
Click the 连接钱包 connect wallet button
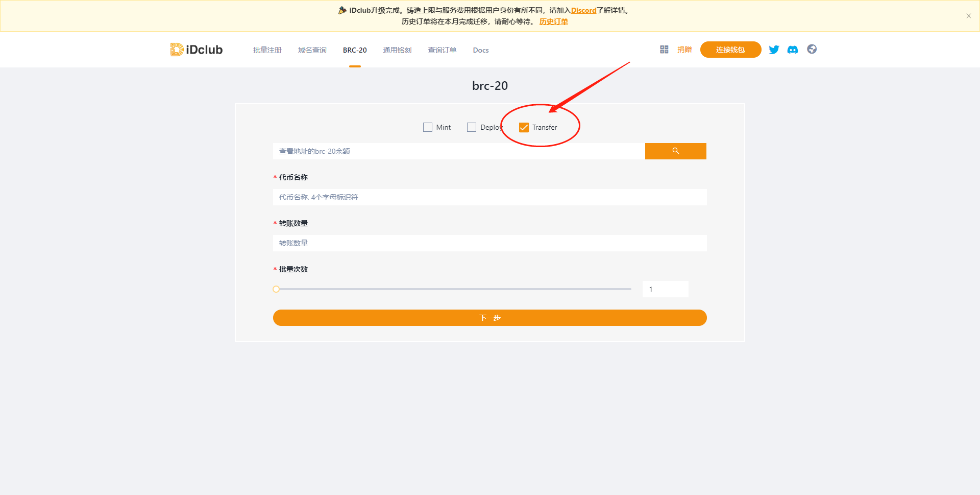731,50
